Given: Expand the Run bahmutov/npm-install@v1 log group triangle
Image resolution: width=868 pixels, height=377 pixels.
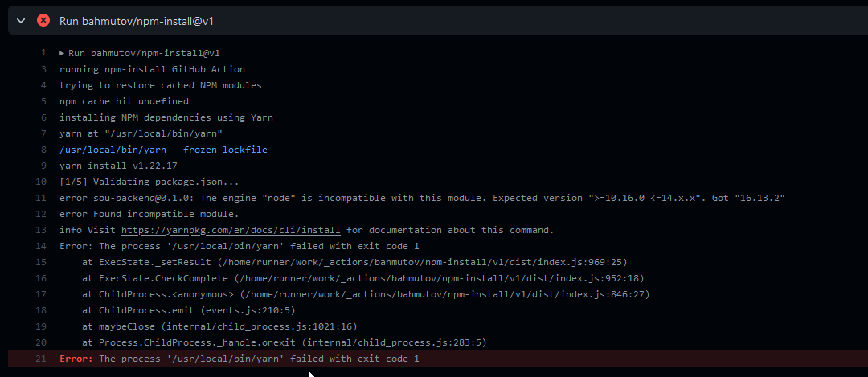Looking at the screenshot, I should click(x=62, y=53).
